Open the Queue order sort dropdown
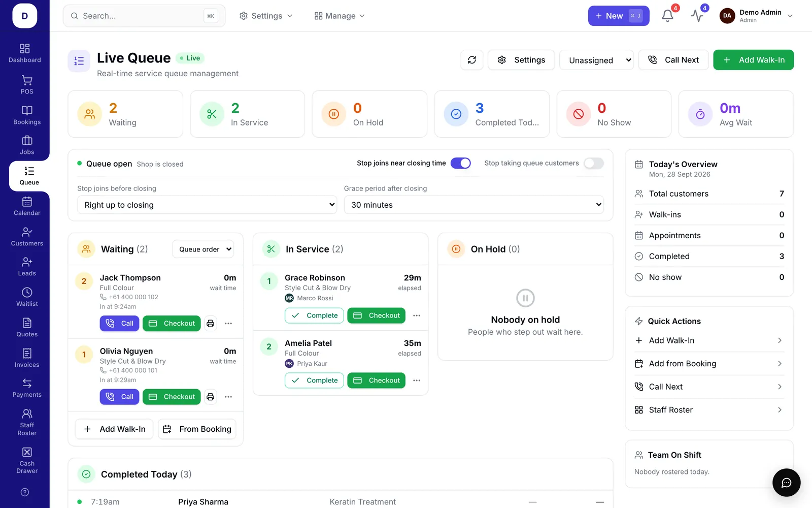This screenshot has width=812, height=508. tap(203, 249)
